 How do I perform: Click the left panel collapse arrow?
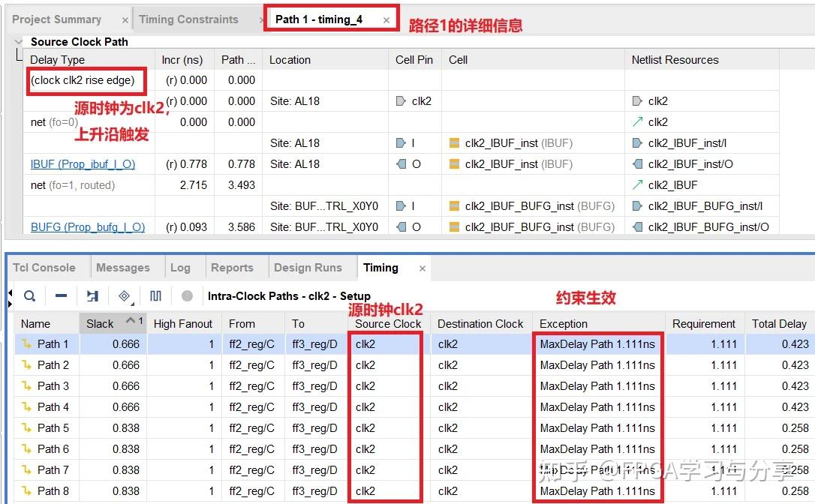click(x=9, y=292)
